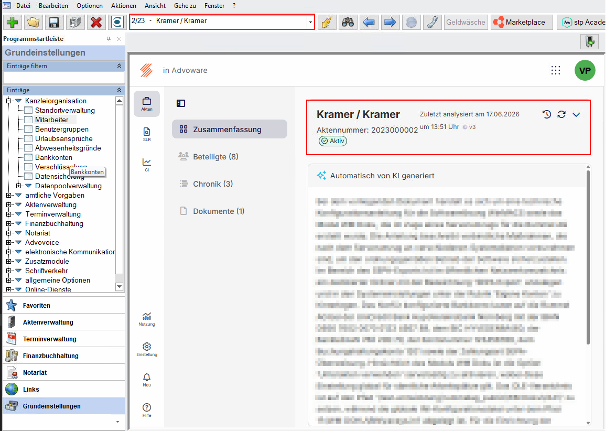Expand the Advovoice tree node
Image resolution: width=606 pixels, height=432 pixels.
point(9,243)
